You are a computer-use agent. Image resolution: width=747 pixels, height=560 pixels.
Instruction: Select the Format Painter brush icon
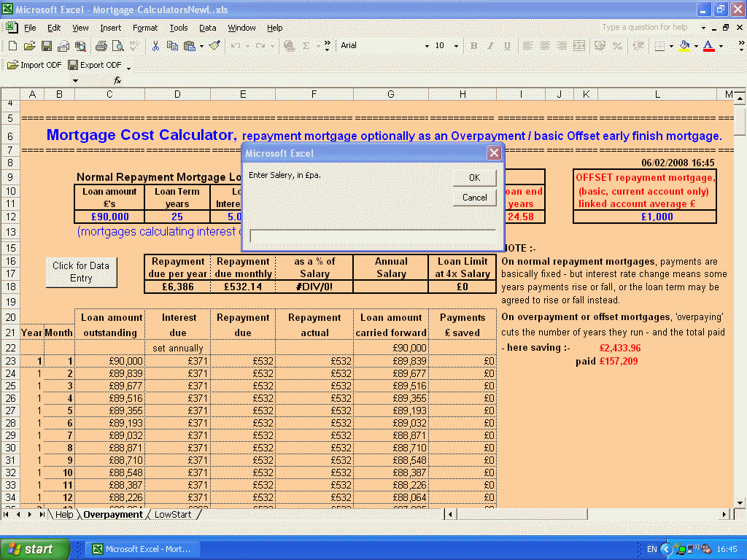click(215, 46)
